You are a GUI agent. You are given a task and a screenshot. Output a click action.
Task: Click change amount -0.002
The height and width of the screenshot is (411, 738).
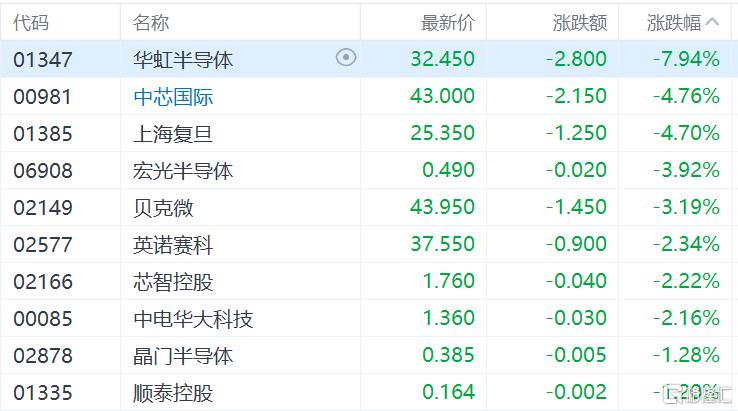(576, 392)
